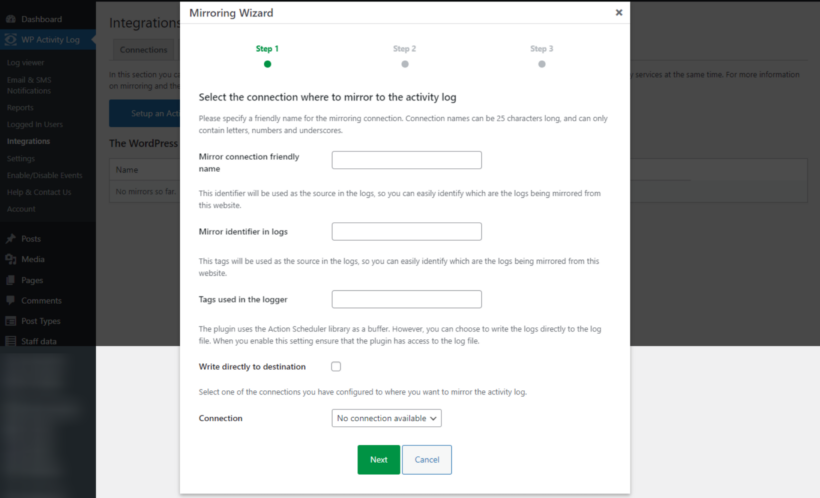The width and height of the screenshot is (820, 498).
Task: Click 'No mirrors so far.' table text
Action: [145, 191]
